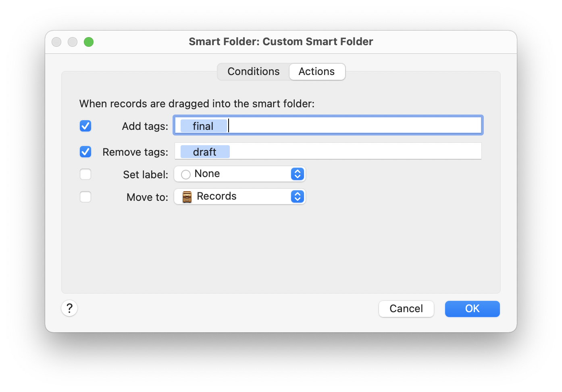
Task: Click the 'Remove tags:' label
Action: (x=135, y=152)
